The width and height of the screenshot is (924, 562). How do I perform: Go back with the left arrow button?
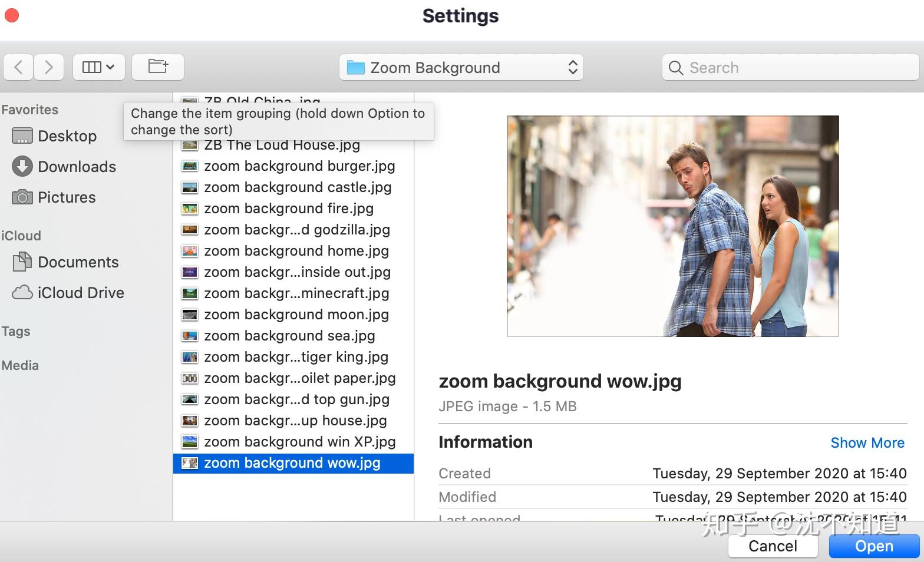click(x=18, y=67)
